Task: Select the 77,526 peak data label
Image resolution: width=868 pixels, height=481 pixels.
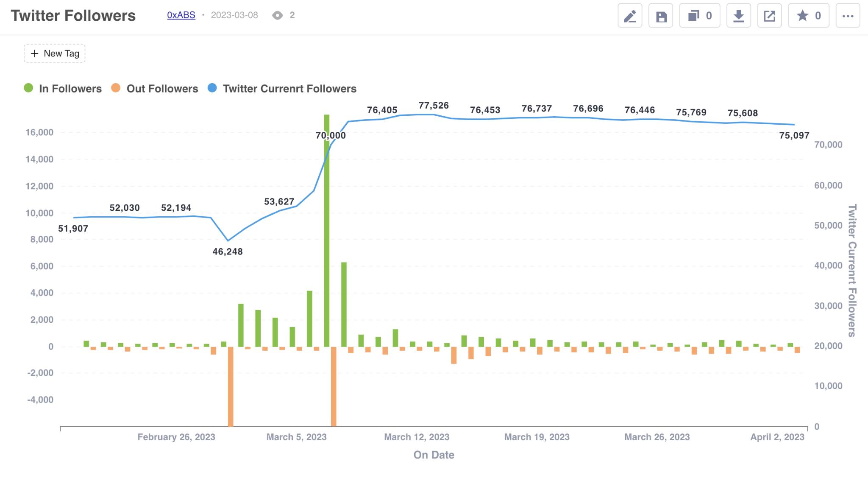Action: [x=434, y=106]
